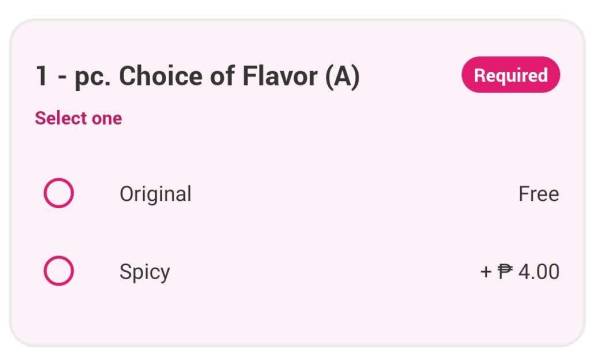Image resolution: width=600 pixels, height=363 pixels.
Task: Click the word Required in the badge
Action: click(x=511, y=75)
